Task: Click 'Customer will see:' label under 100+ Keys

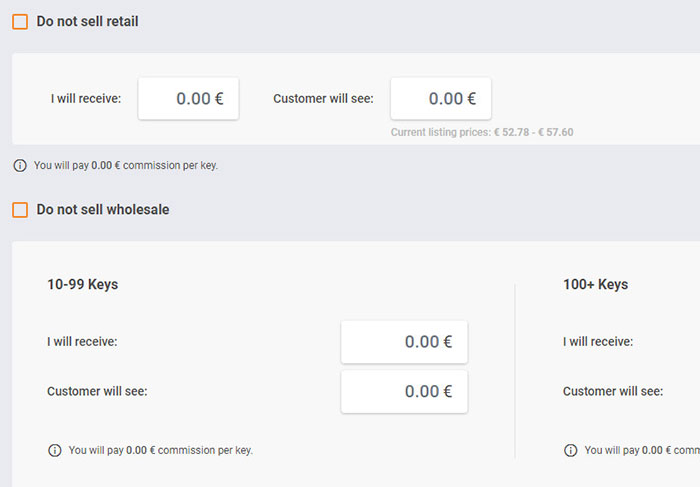Action: point(613,391)
